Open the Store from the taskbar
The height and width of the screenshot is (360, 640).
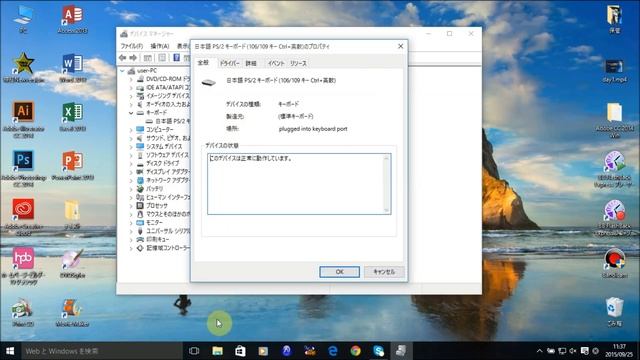[240, 351]
